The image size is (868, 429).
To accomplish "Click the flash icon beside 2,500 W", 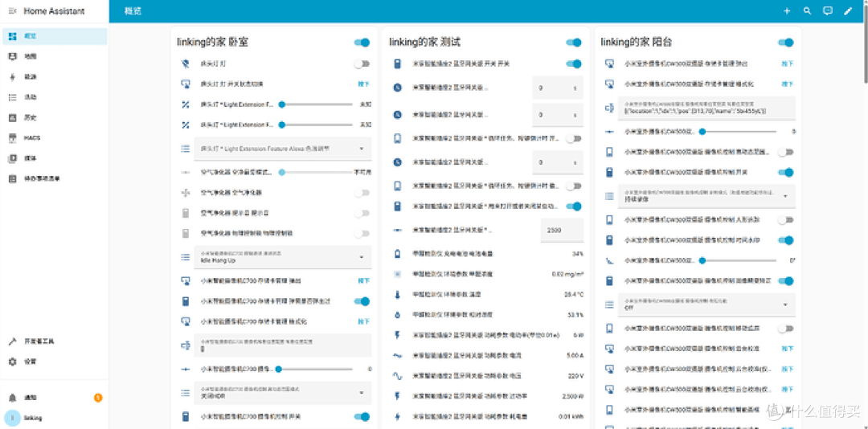I will 397,396.
